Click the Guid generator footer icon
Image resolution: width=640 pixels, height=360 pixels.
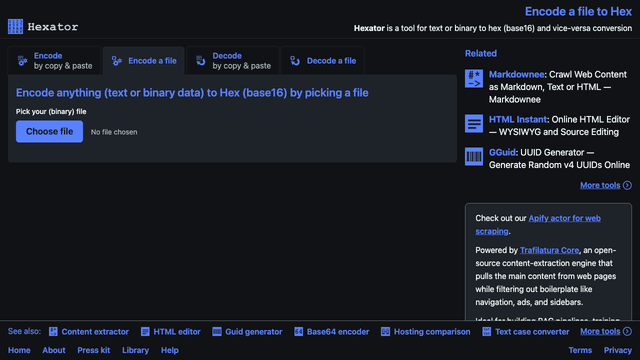217,332
